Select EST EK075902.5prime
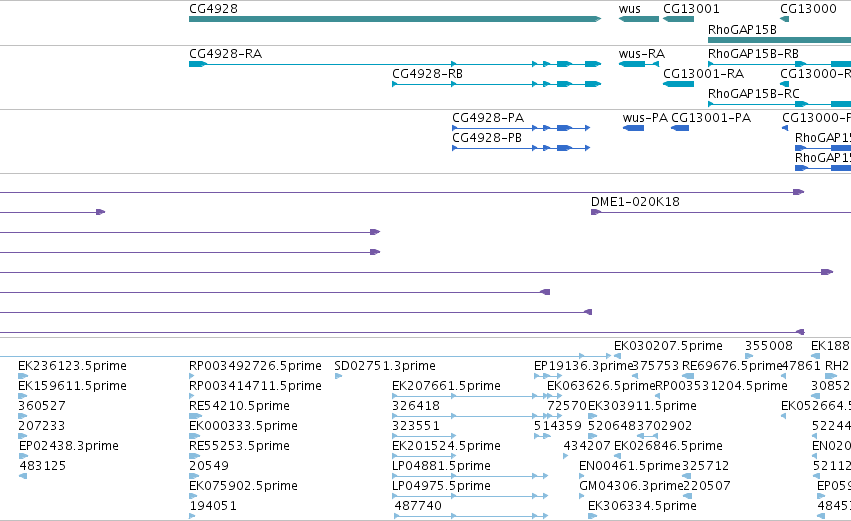 pos(243,486)
